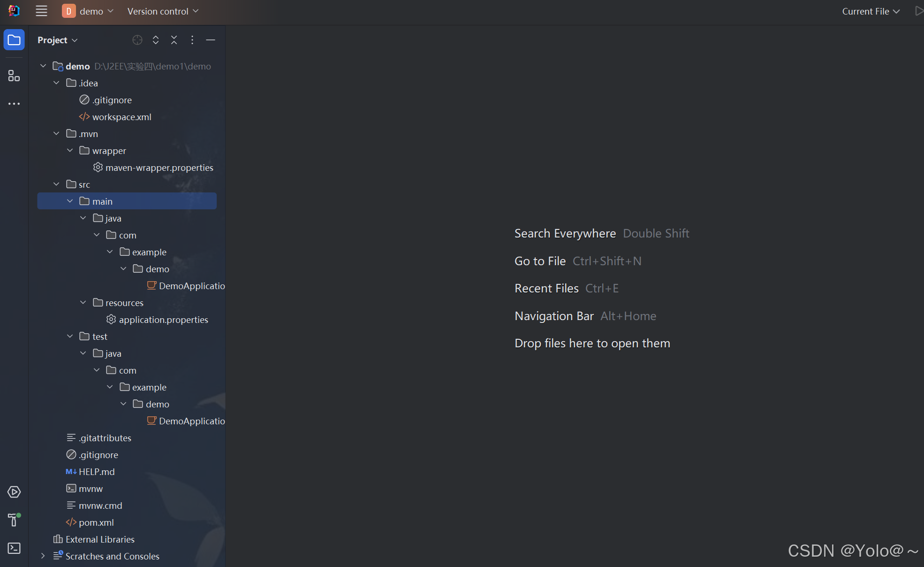Open the Project tool window icon
Image resolution: width=924 pixels, height=567 pixels.
[x=14, y=40]
